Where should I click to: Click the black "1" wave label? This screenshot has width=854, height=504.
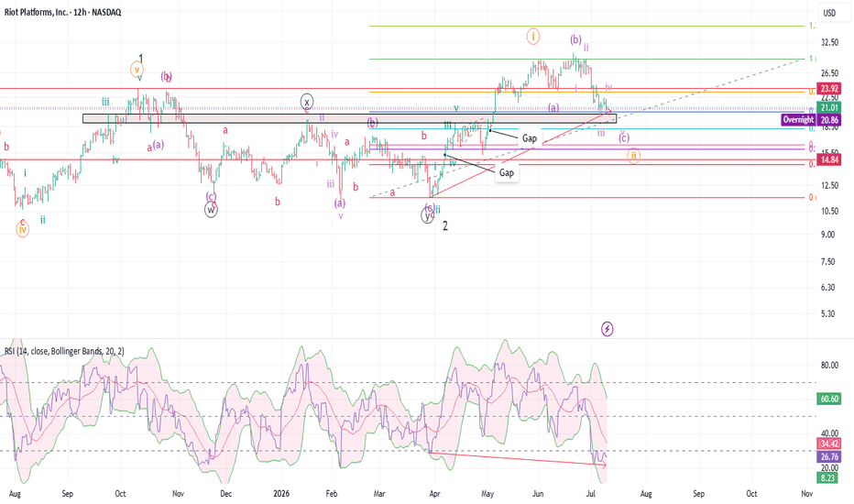click(140, 59)
